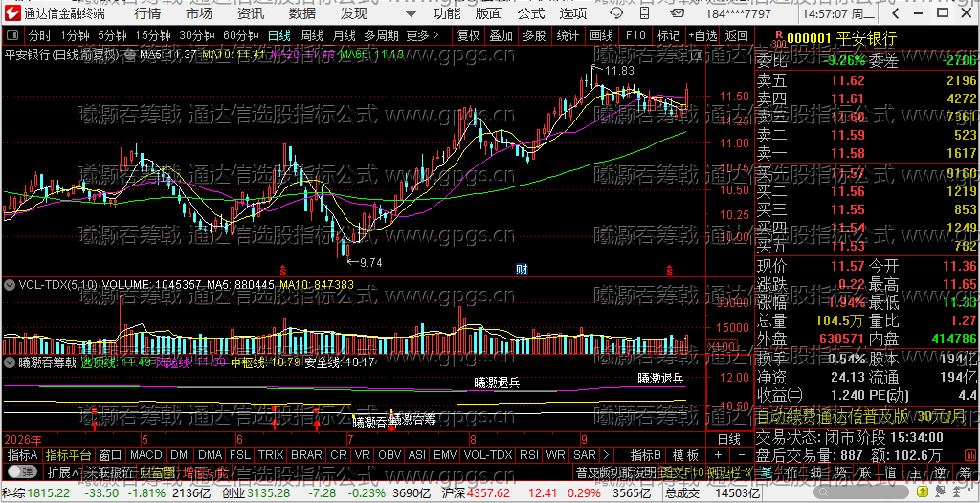
Task: Click the minus zoom button next to 模板
Action: 742,454
